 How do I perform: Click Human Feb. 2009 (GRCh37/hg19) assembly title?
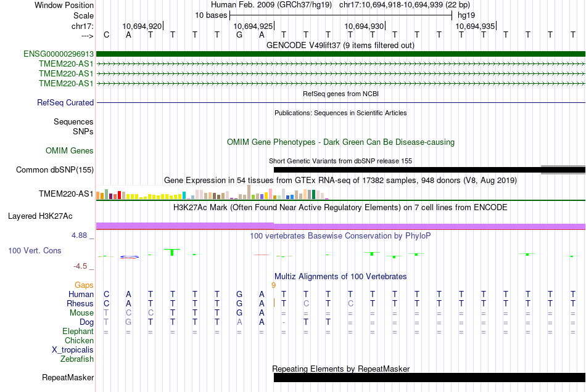[x=271, y=5]
